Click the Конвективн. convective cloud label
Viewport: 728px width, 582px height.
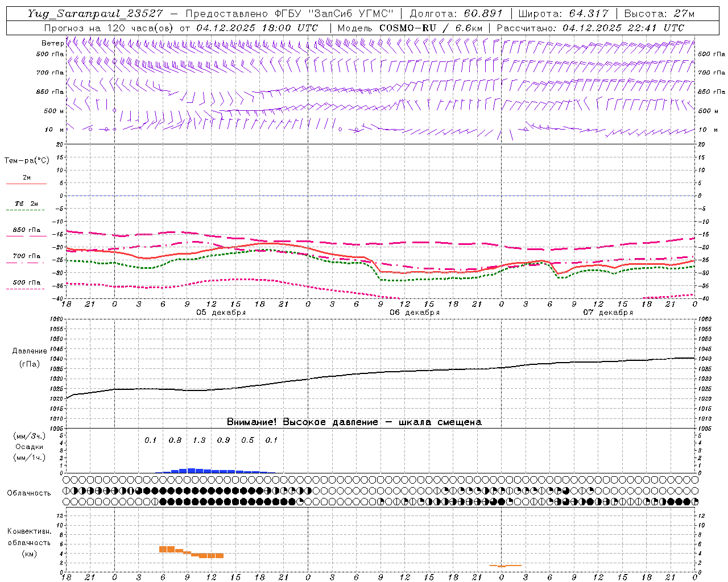[x=29, y=531]
